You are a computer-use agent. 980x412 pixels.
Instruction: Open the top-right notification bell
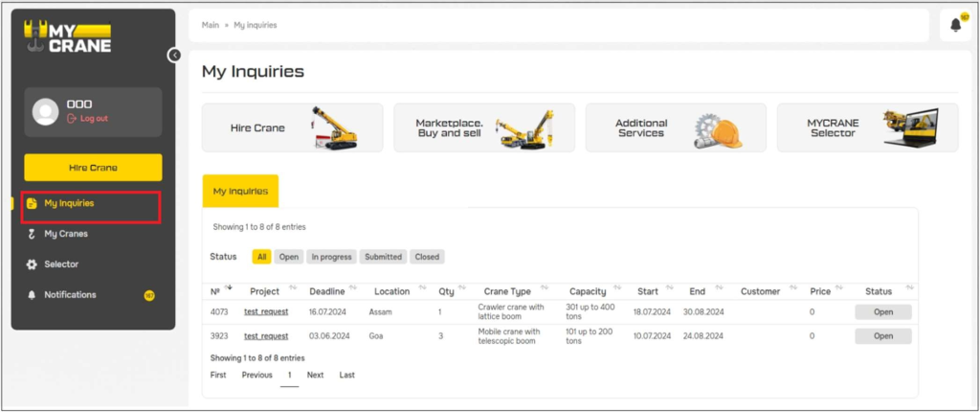pos(956,25)
